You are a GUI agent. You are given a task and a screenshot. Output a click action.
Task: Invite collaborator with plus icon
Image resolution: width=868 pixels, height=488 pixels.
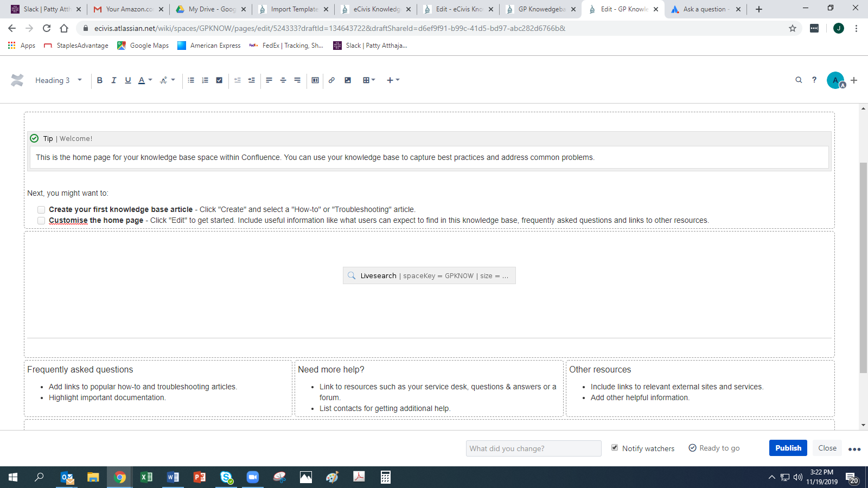click(854, 80)
